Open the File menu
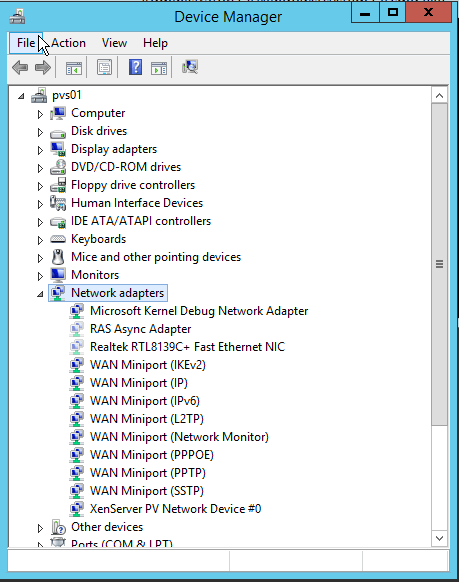 [x=26, y=43]
